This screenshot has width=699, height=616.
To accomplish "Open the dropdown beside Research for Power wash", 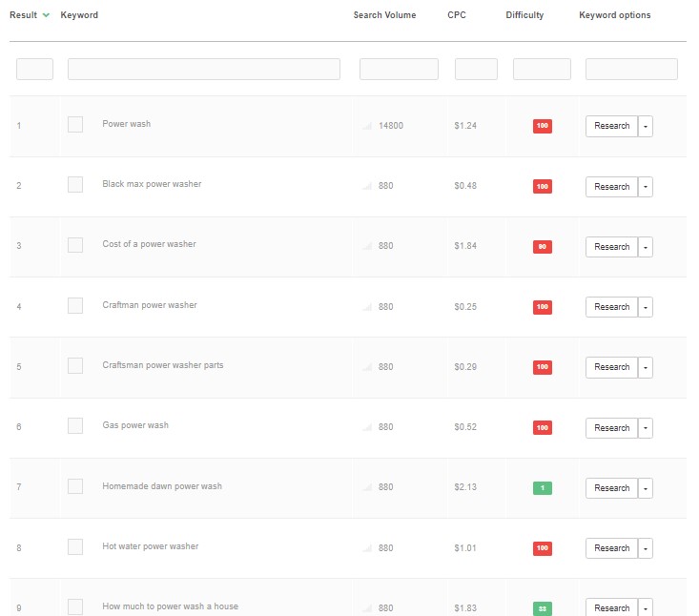I will tap(646, 126).
